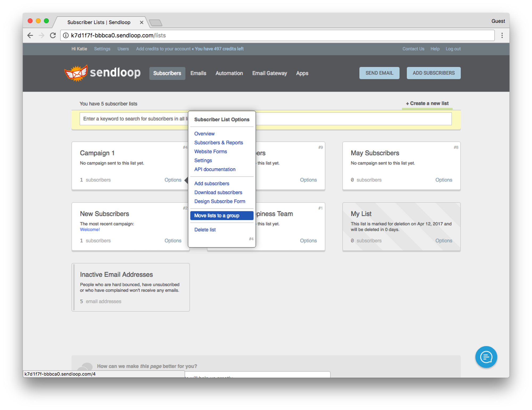
Task: Open Options for the Happiness Team list
Action: (308, 240)
